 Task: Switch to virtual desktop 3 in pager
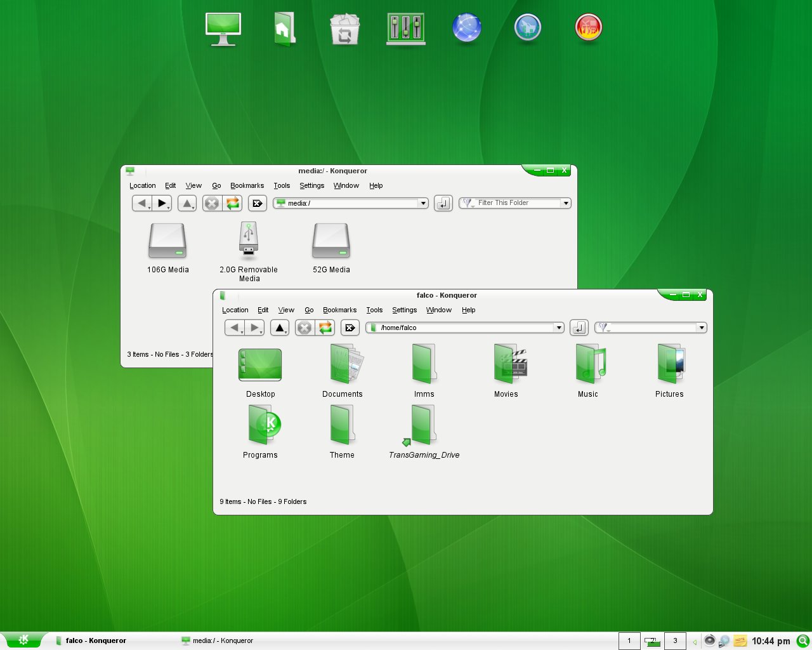(675, 640)
